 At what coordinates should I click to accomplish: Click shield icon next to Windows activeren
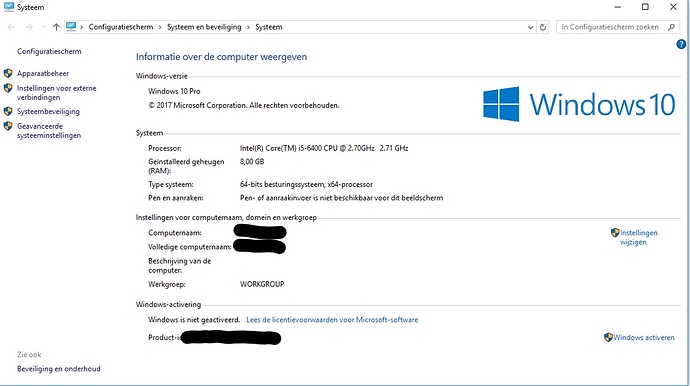[x=609, y=338]
